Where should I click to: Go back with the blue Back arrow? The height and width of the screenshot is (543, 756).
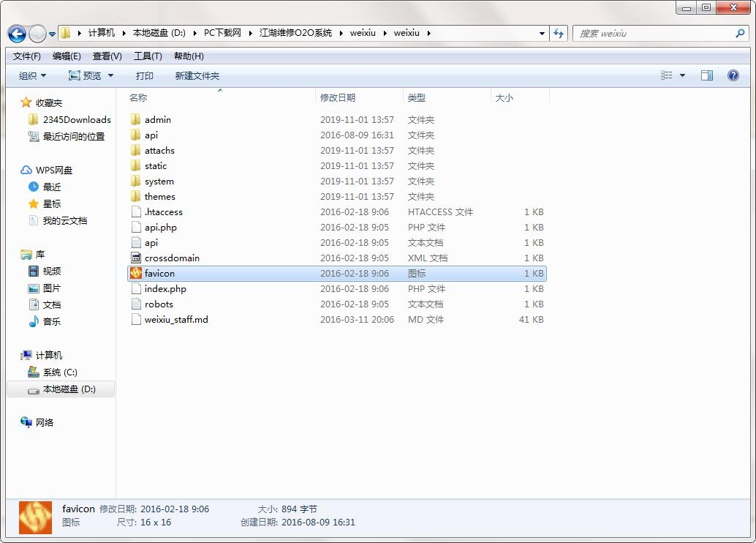click(18, 34)
